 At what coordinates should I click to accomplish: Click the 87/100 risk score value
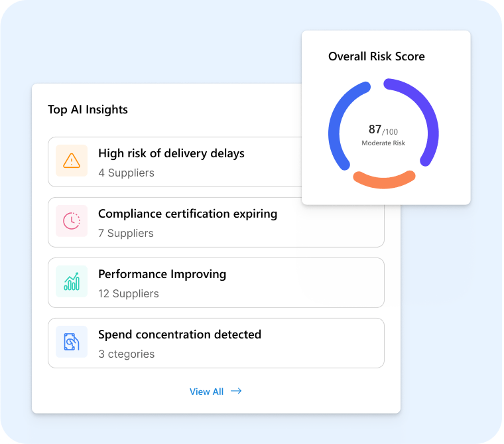(x=383, y=129)
